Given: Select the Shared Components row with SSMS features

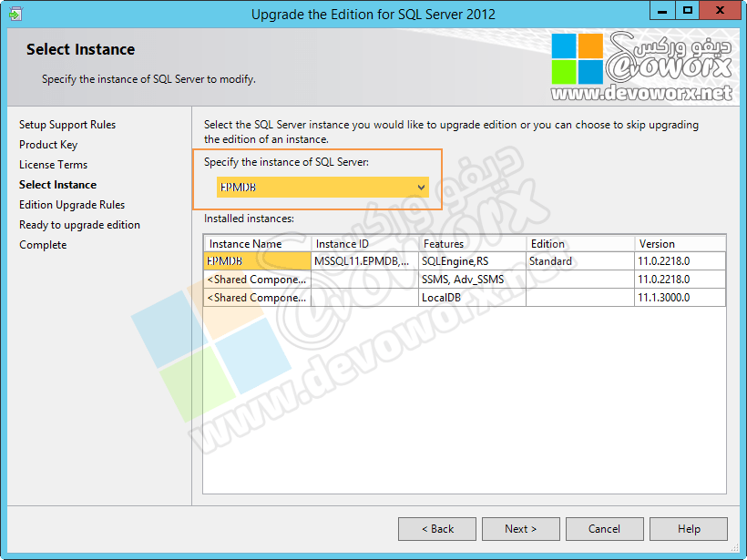Looking at the screenshot, I should click(255, 279).
